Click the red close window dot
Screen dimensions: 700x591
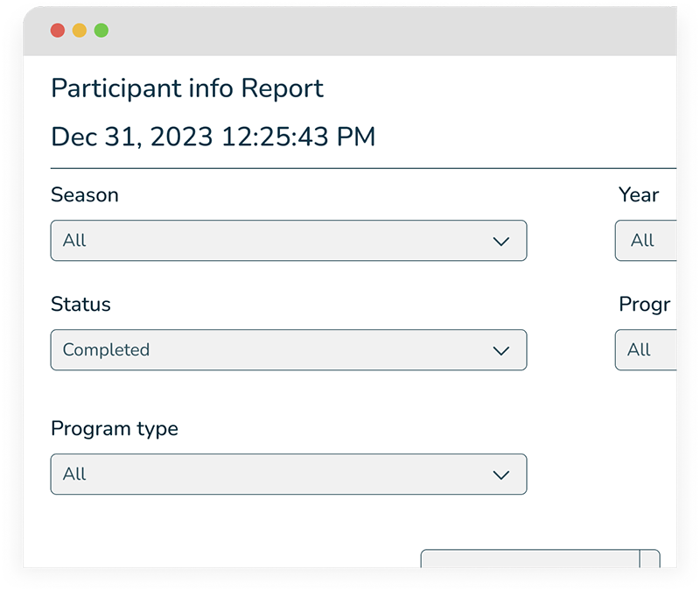tap(58, 31)
